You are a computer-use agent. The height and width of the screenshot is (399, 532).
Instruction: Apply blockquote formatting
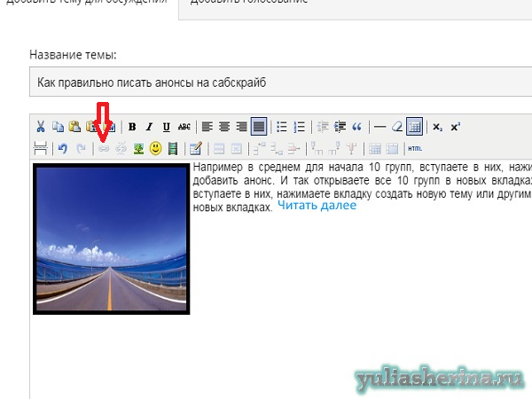pos(356,127)
